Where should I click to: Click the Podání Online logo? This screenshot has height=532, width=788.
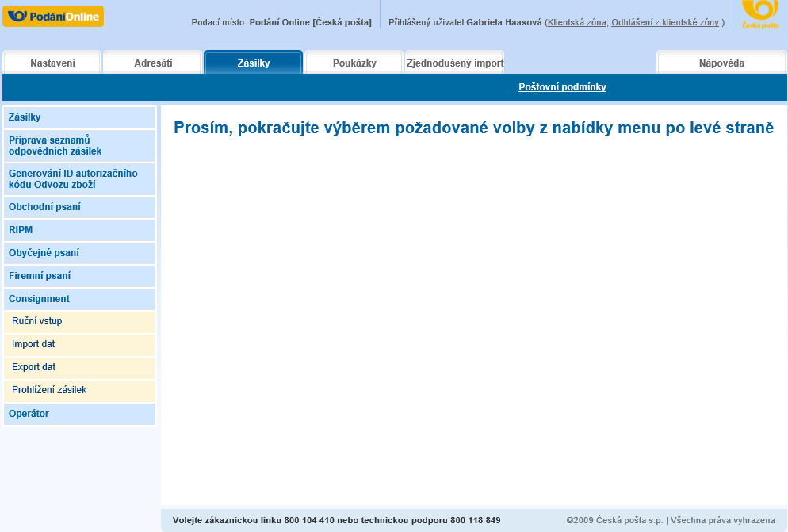(x=53, y=16)
